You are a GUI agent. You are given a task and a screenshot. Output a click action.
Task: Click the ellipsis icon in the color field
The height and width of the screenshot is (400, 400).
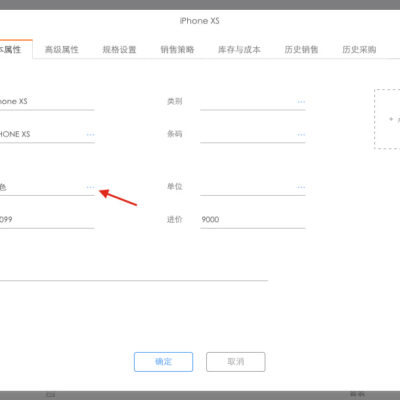tap(90, 187)
